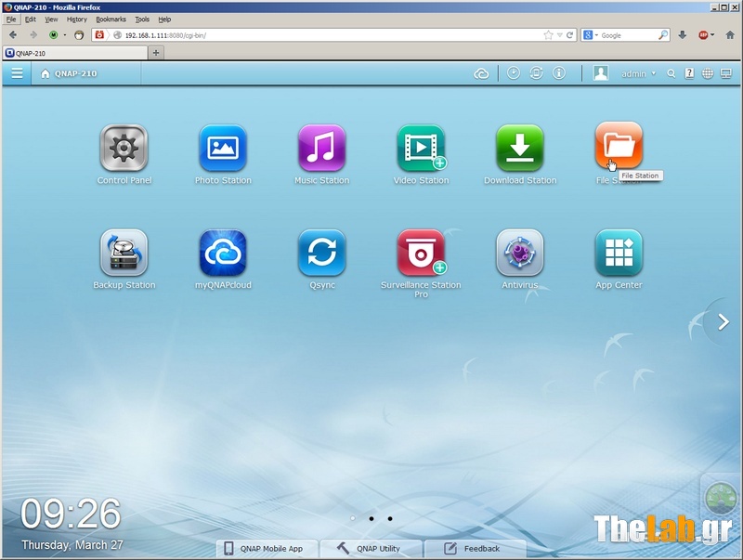Switch to first desktop page dot
Viewport: 743px width, 560px height.
click(353, 519)
